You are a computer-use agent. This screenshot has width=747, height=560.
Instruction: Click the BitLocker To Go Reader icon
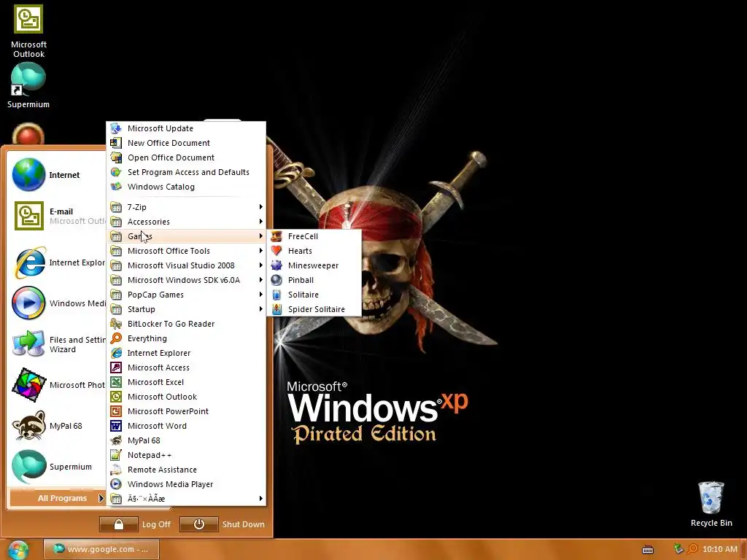tap(116, 324)
